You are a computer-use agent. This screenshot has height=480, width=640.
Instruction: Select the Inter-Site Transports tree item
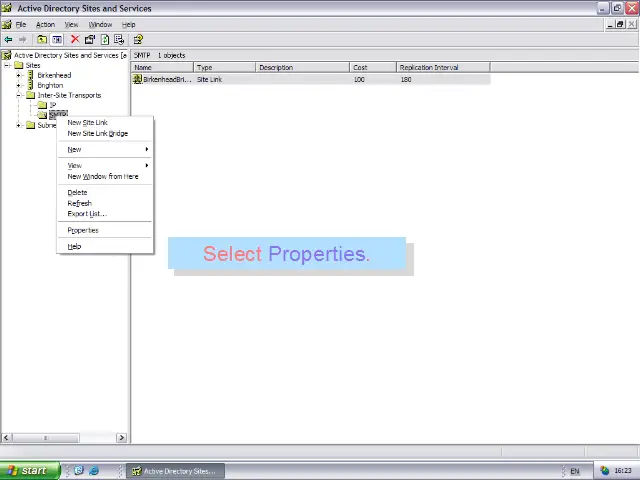pos(69,95)
